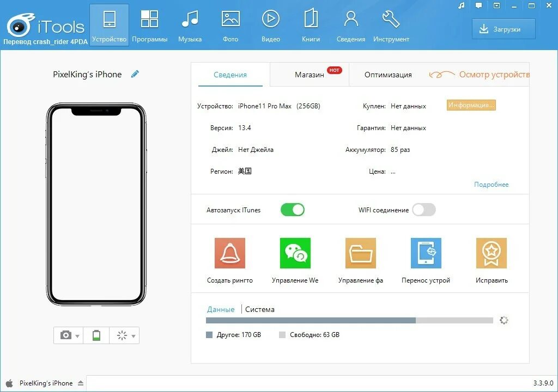
Task: Click the PixelKing's iPhone device name
Action: 87,75
